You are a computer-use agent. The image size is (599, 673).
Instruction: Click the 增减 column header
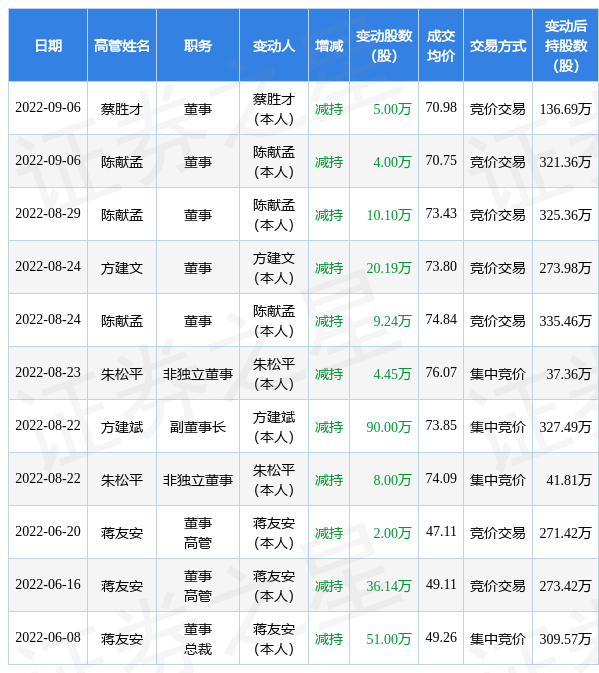click(x=329, y=45)
